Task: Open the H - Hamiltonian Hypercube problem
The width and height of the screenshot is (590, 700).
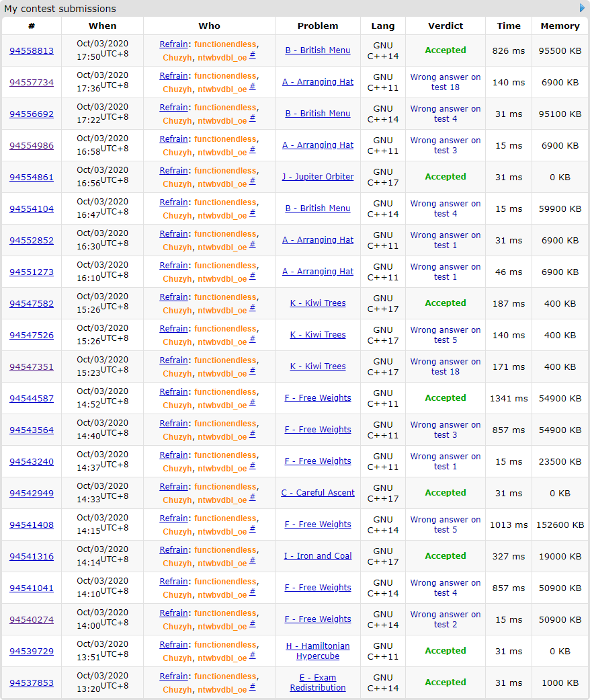Action: click(318, 651)
